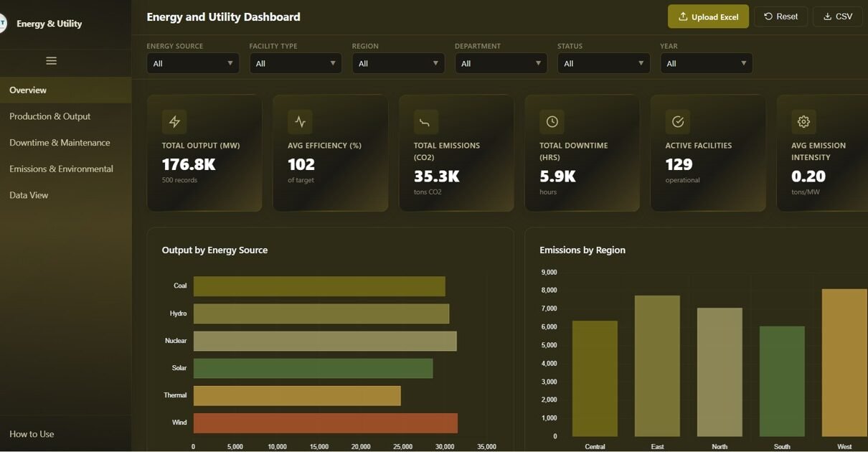Open the How to Use link
The image size is (868, 452).
[x=32, y=434]
